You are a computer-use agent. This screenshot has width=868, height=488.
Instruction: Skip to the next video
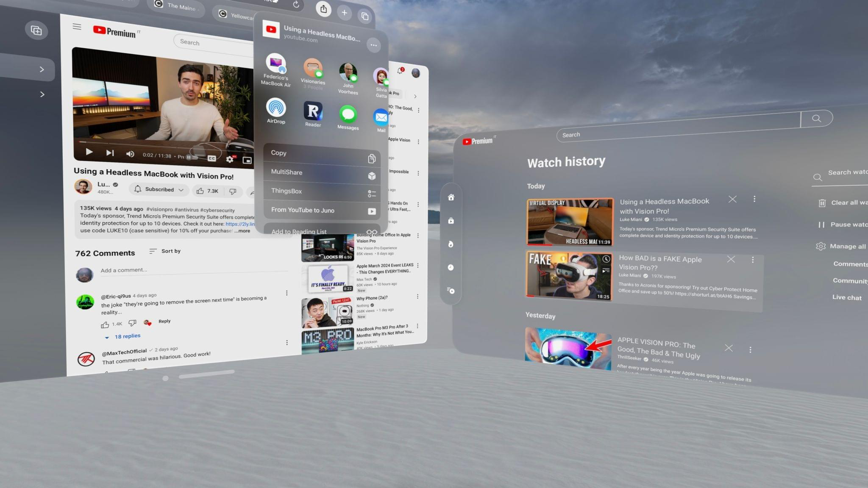[x=110, y=153]
